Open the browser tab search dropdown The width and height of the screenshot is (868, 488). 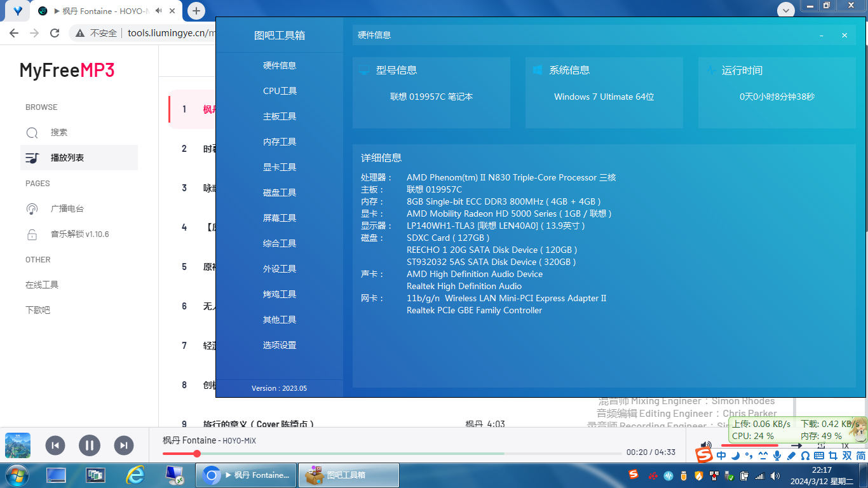787,10
